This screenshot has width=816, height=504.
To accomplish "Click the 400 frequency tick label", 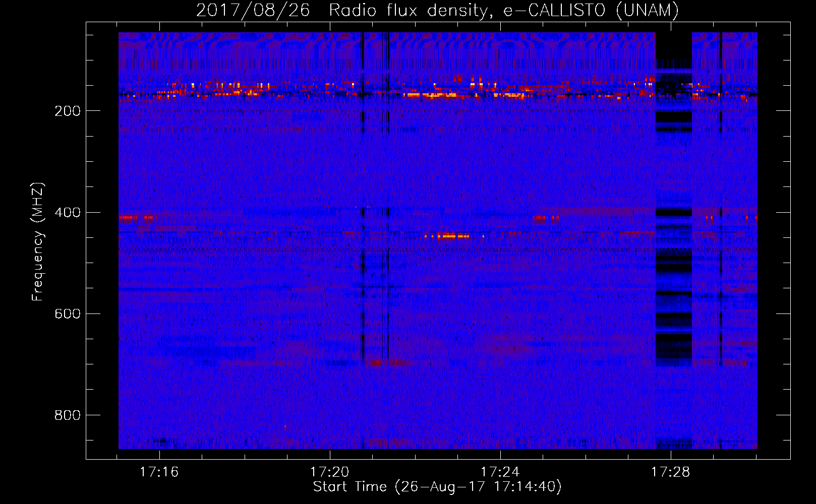I will tap(68, 213).
